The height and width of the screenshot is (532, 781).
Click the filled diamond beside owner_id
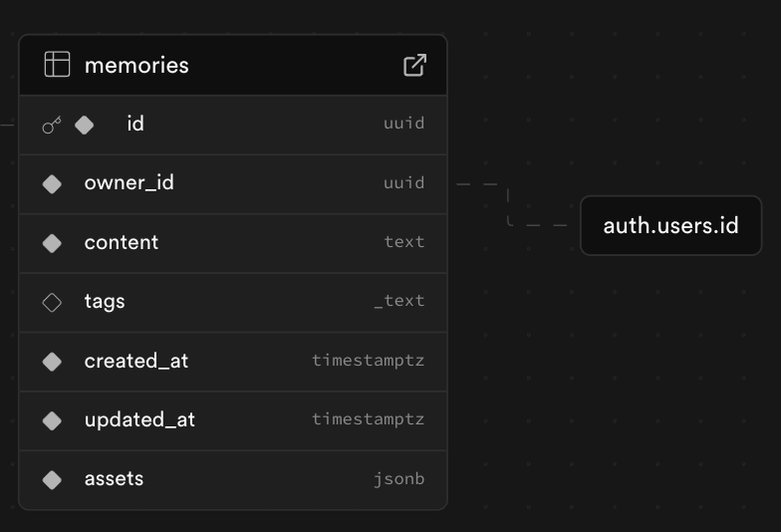click(x=52, y=183)
